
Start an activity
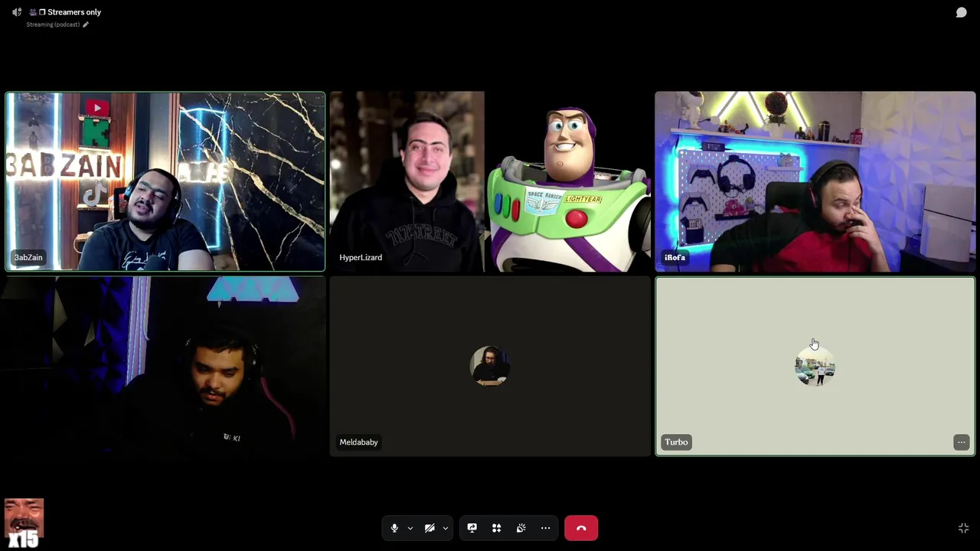click(x=497, y=528)
